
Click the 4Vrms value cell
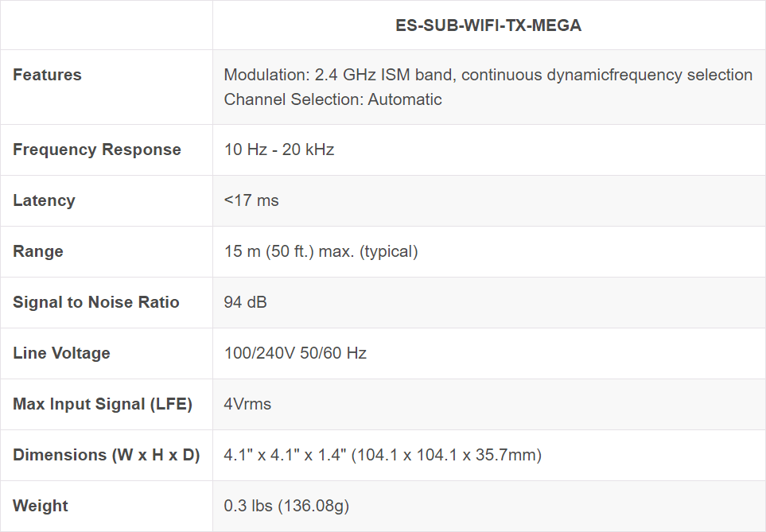coord(247,404)
